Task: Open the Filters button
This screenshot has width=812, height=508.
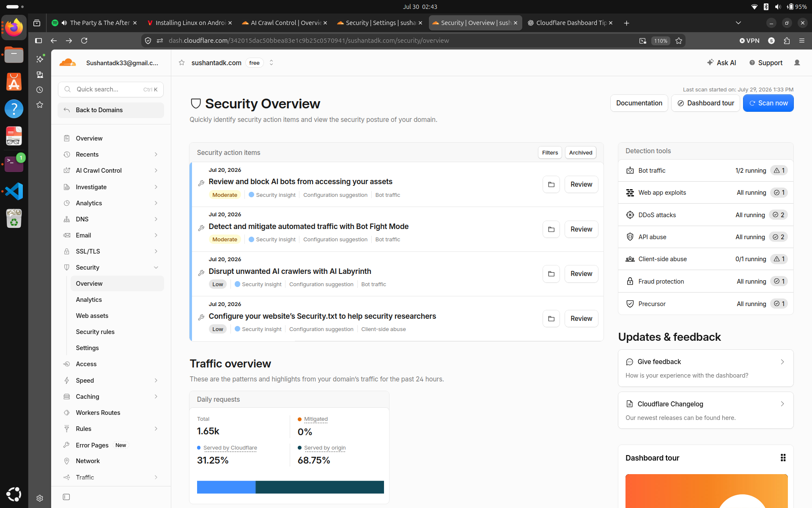Action: click(x=550, y=153)
